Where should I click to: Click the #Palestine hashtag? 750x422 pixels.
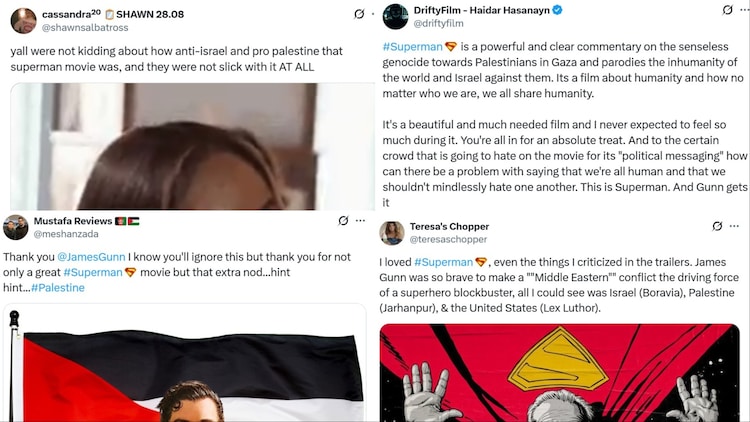tap(58, 288)
